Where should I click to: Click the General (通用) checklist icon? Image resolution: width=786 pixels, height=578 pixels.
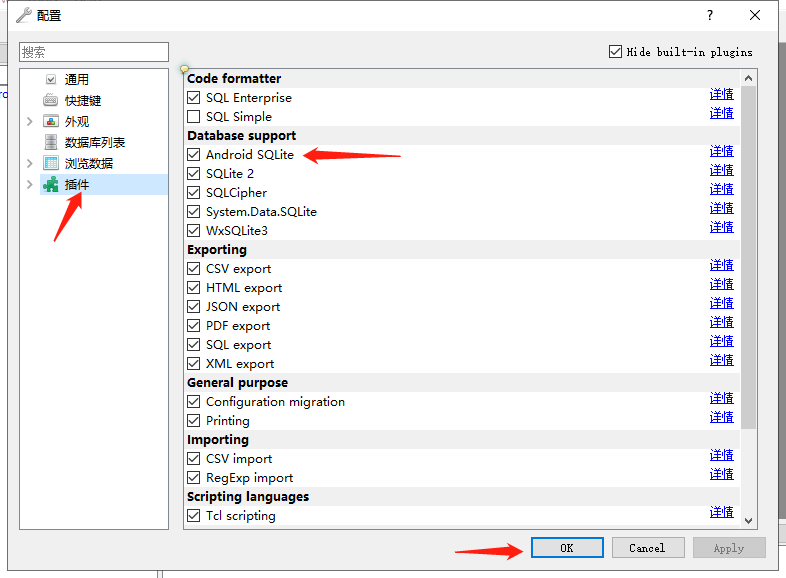pos(51,79)
